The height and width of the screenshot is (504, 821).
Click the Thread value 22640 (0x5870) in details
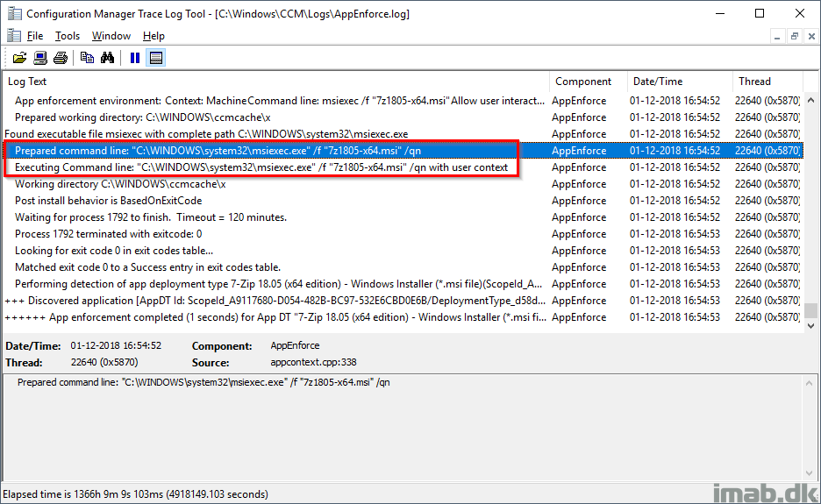tap(104, 362)
